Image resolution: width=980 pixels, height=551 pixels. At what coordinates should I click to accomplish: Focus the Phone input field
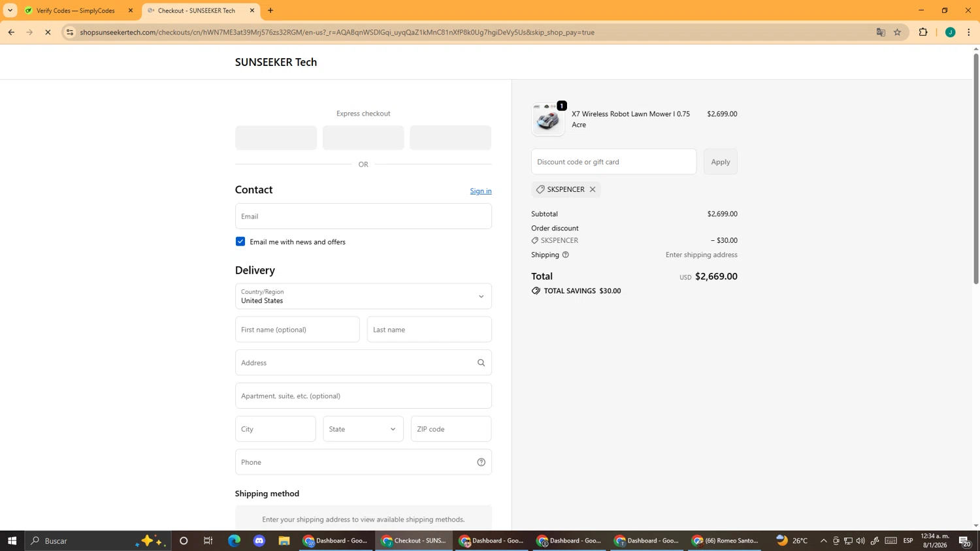363,462
